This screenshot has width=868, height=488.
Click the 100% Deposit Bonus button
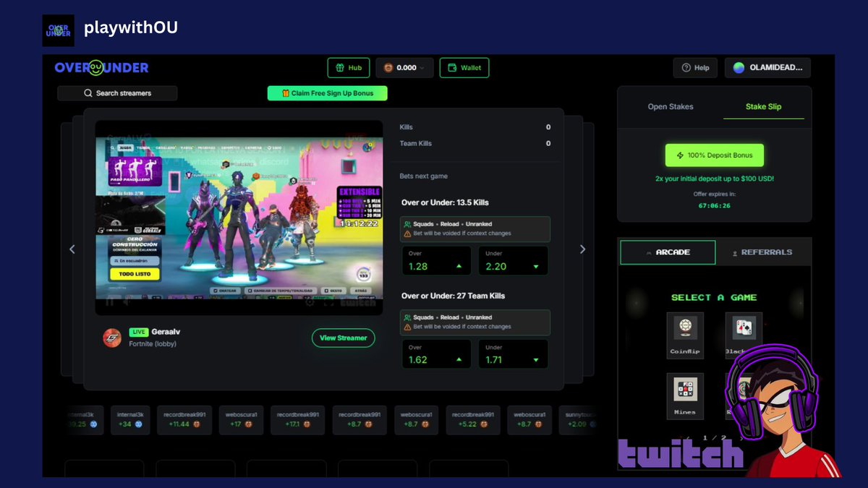point(715,155)
